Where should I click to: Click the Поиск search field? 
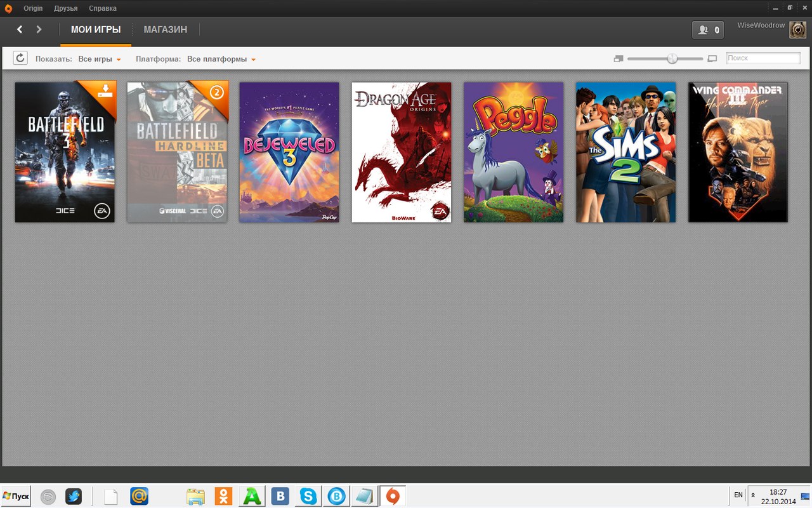(x=763, y=58)
